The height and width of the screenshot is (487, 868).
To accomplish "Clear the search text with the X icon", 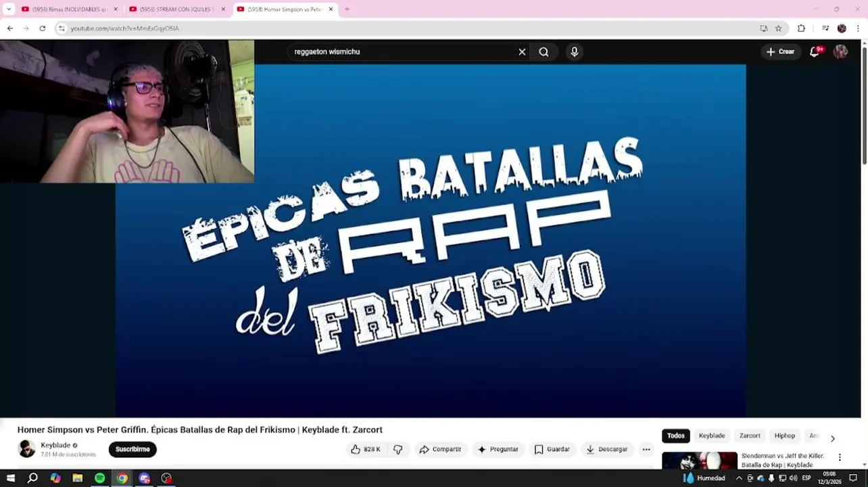I will click(x=522, y=52).
